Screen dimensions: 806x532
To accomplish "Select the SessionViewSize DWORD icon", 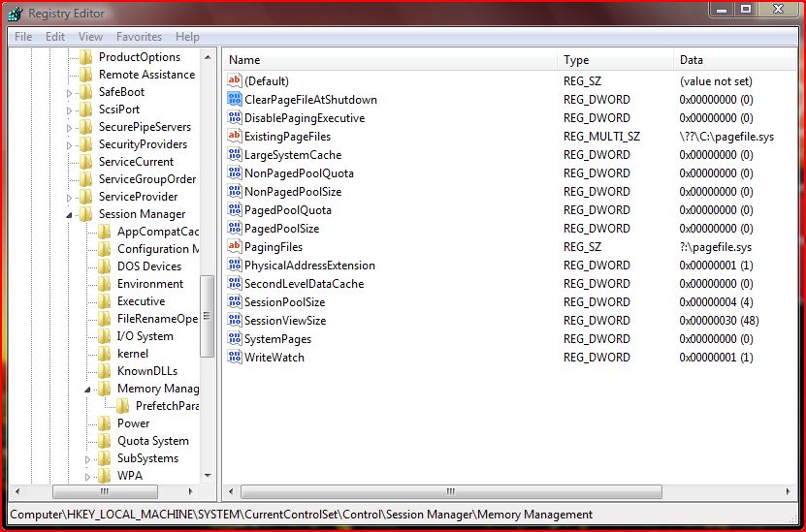I will pyautogui.click(x=234, y=321).
